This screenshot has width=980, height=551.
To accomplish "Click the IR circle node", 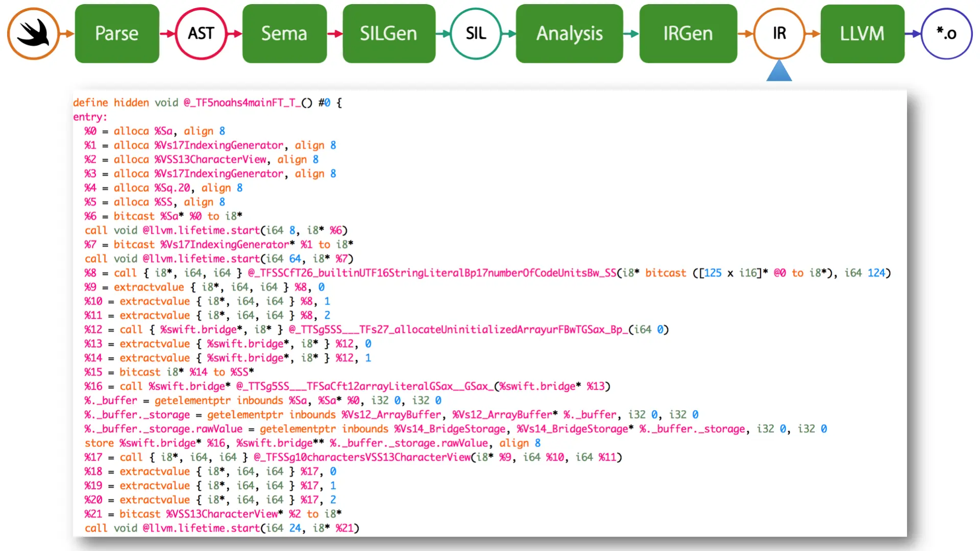I will click(779, 34).
